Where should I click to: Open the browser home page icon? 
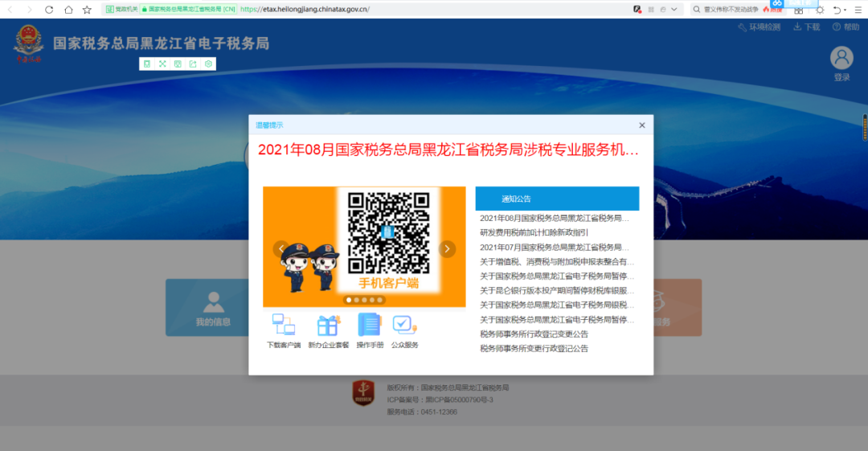click(68, 10)
